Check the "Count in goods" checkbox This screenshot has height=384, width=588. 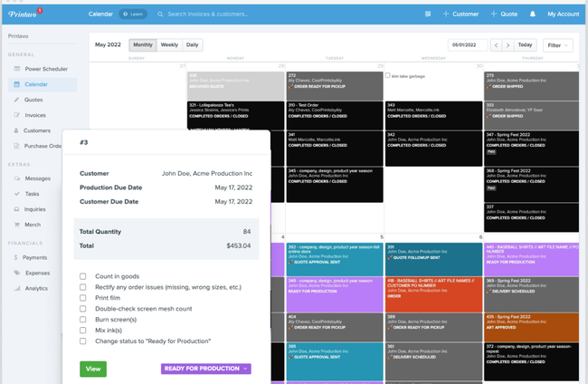[x=84, y=276]
